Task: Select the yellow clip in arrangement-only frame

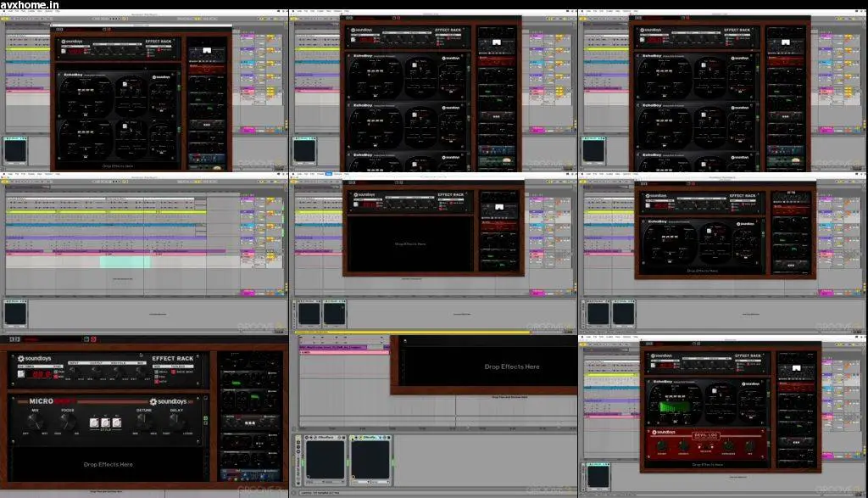Action: pos(105,211)
